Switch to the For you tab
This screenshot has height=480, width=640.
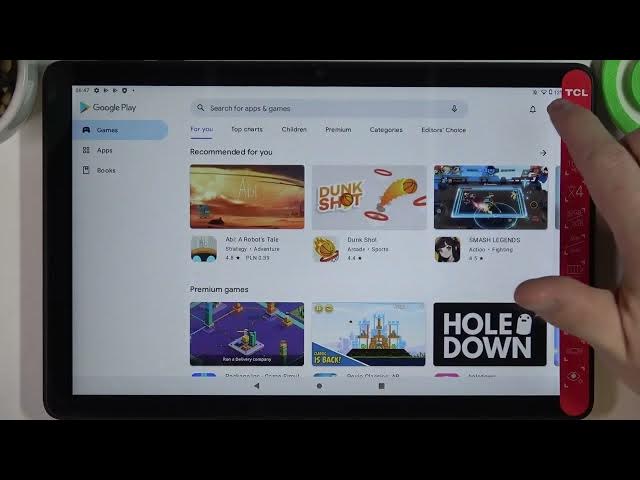(202, 129)
